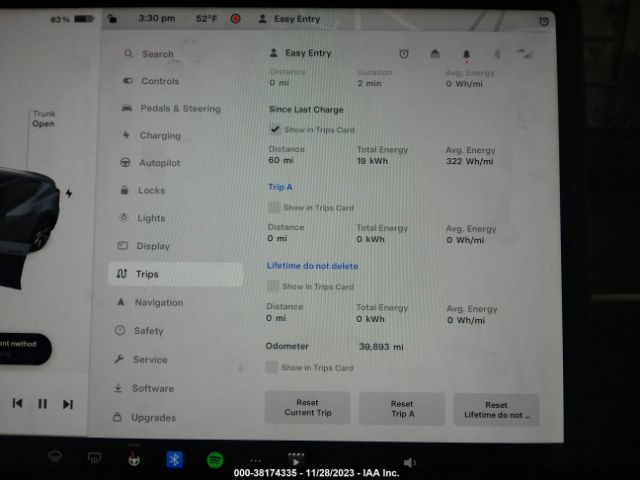Tap the rear defrost icon in bottom bar
640x480 pixels.
[x=94, y=458]
